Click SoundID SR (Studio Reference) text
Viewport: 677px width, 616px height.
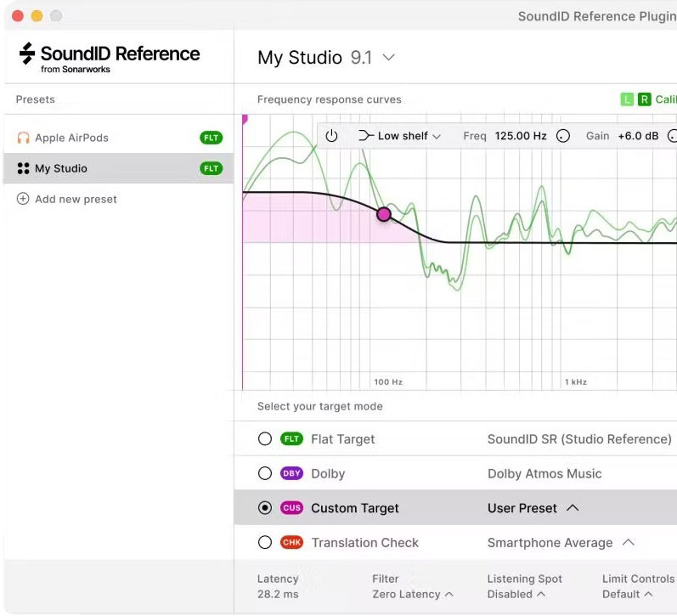[x=579, y=439]
